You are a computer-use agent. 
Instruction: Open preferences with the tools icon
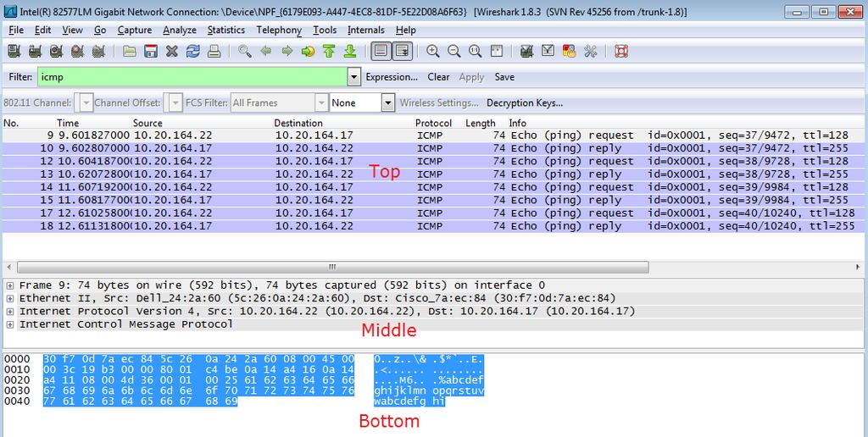coord(590,52)
